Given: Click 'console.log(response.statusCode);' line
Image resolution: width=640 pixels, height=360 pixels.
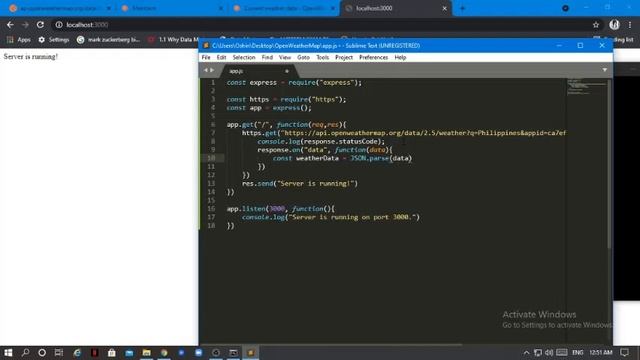Looking at the screenshot, I should (x=321, y=141).
